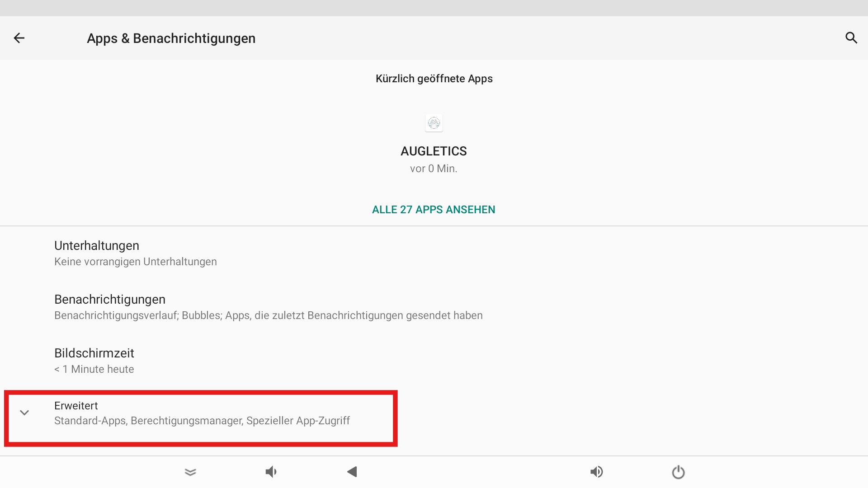868x488 pixels.
Task: Open the Bildschirmzeit entry
Action: 434,361
